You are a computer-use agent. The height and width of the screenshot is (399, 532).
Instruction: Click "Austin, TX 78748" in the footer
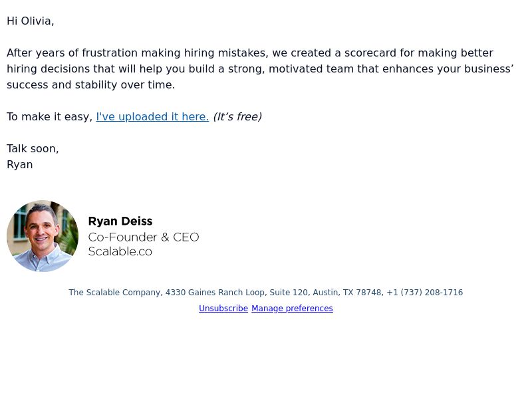click(x=347, y=293)
